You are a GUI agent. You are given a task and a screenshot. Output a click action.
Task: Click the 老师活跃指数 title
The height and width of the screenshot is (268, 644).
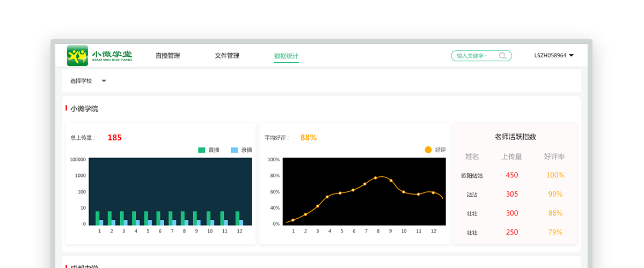point(515,137)
